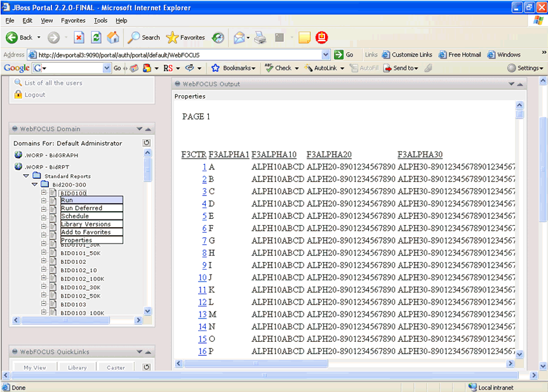Click Send to in Google toolbar

pyautogui.click(x=401, y=68)
